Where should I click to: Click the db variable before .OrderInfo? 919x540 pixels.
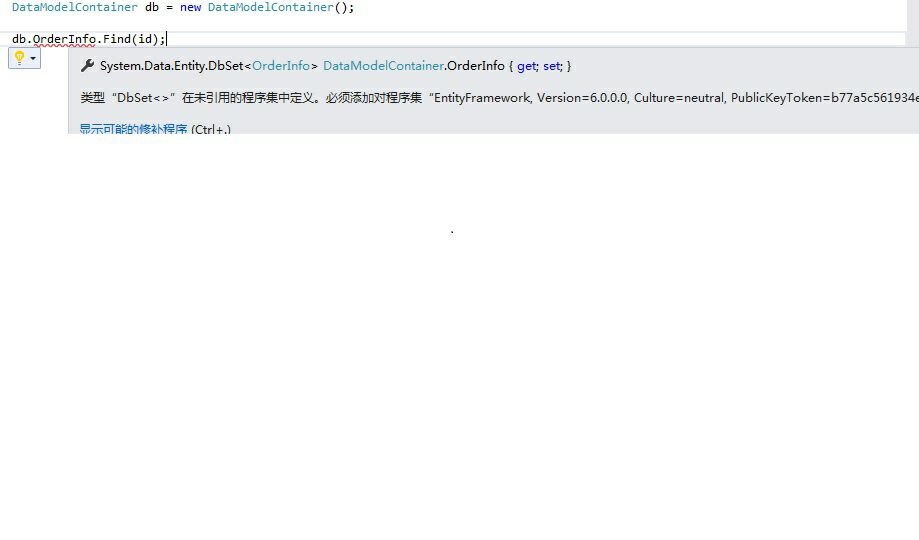tap(19, 39)
